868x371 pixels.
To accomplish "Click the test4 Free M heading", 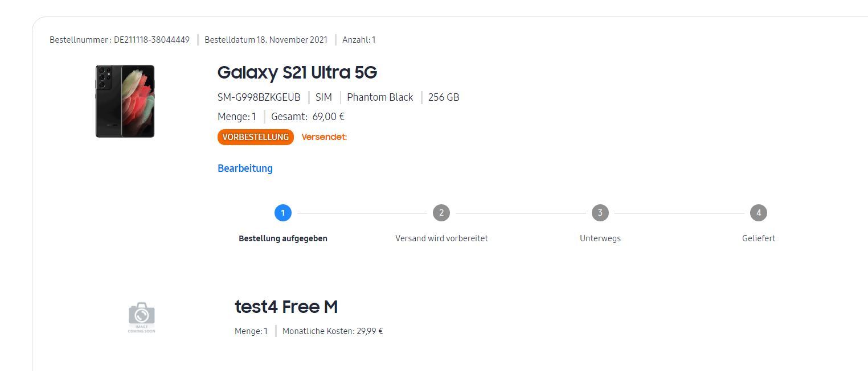I will point(286,307).
